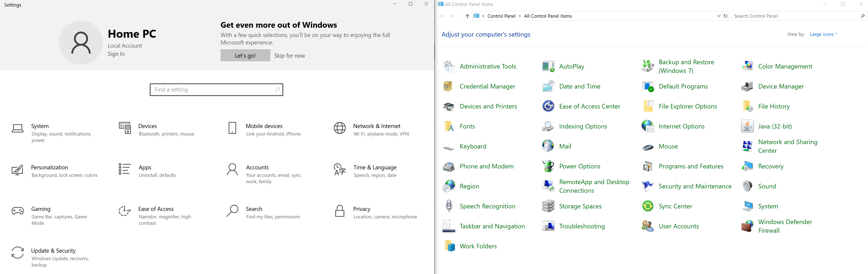Click the Power Options battery icon
868x274 pixels.
pos(548,166)
